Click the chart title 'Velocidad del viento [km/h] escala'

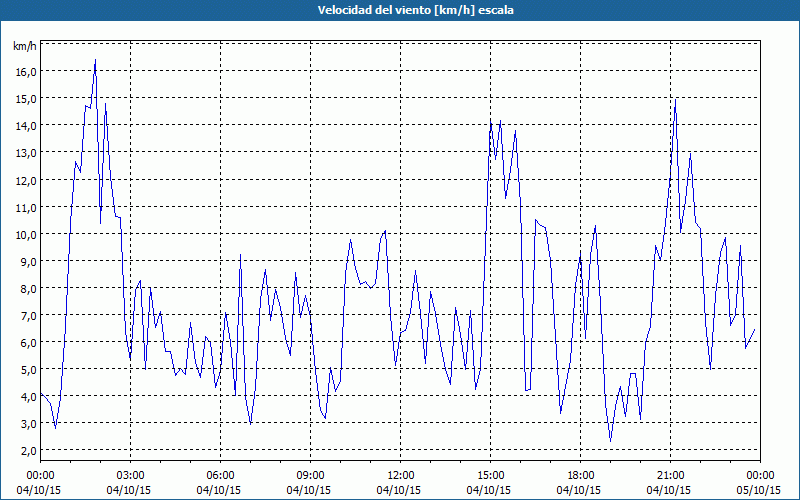click(x=415, y=10)
